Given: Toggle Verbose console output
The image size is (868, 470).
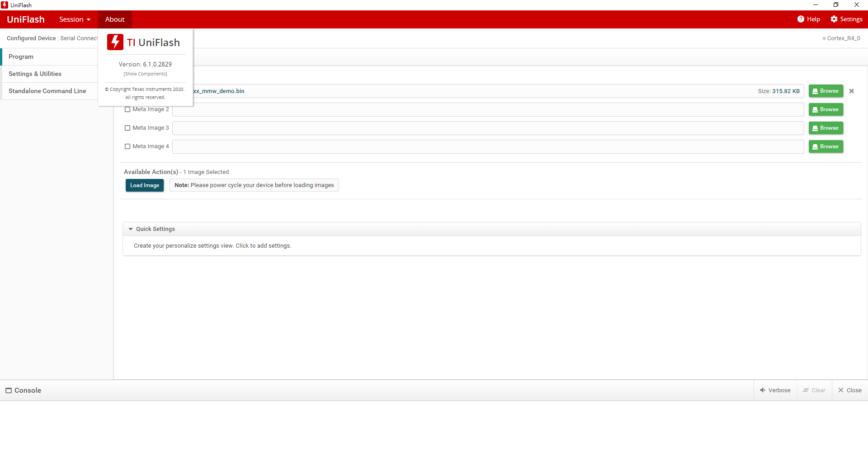Looking at the screenshot, I should (775, 390).
